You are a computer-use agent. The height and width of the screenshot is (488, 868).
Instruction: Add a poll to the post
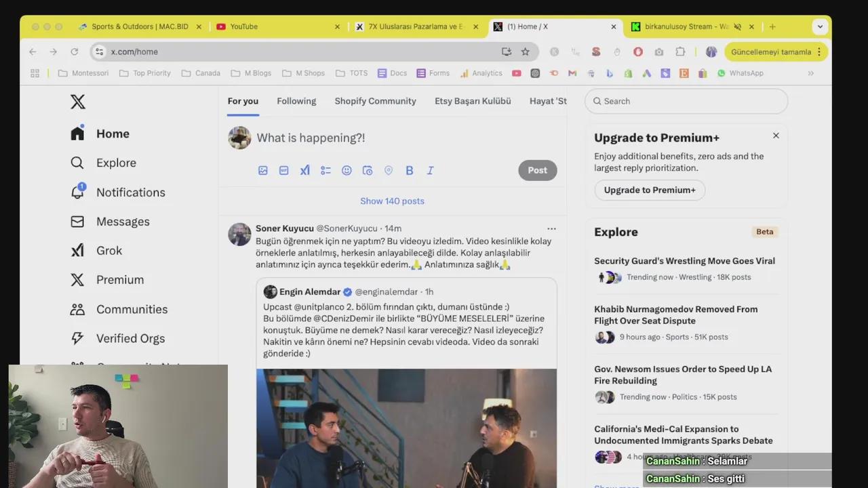click(x=325, y=170)
